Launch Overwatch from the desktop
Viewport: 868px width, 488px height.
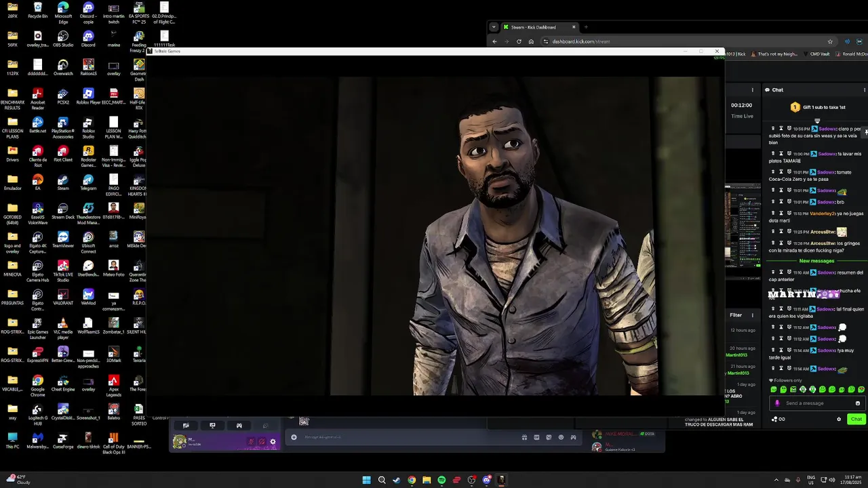tap(63, 67)
